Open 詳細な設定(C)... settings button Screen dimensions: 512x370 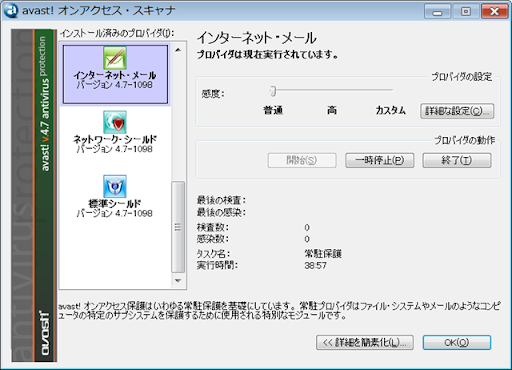tap(457, 111)
